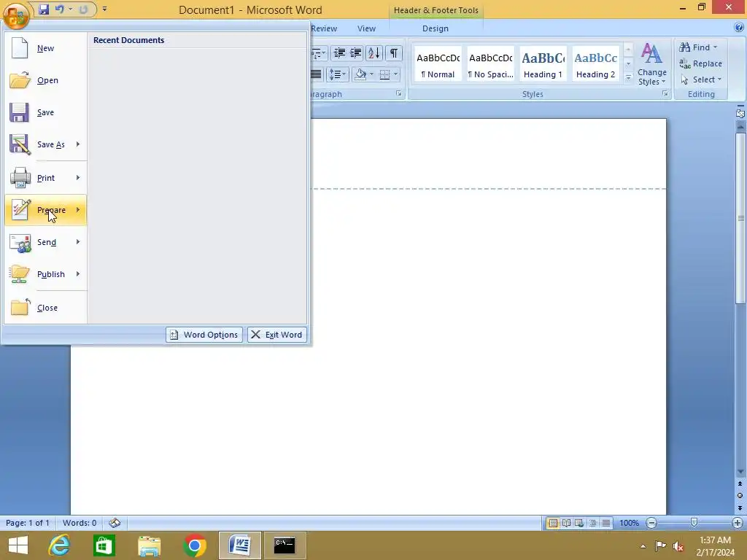Click the Sort A-Z icon
747x560 pixels.
click(374, 52)
